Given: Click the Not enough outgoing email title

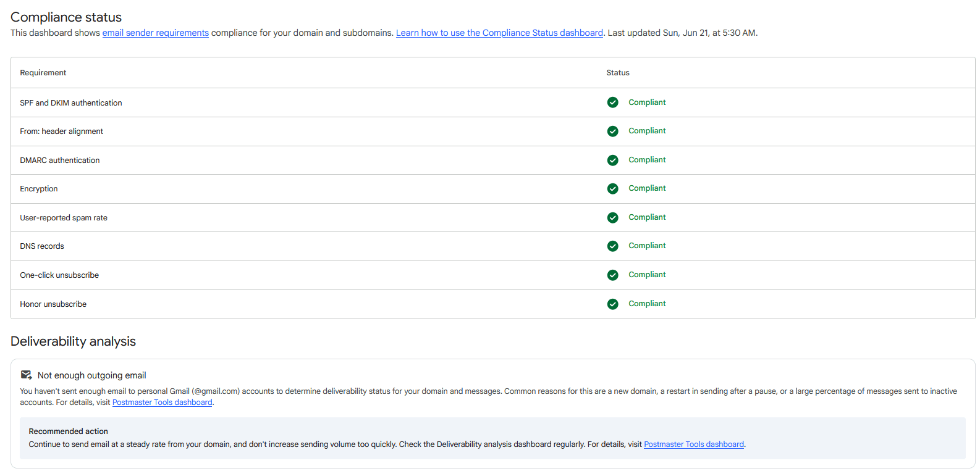Looking at the screenshot, I should [91, 375].
